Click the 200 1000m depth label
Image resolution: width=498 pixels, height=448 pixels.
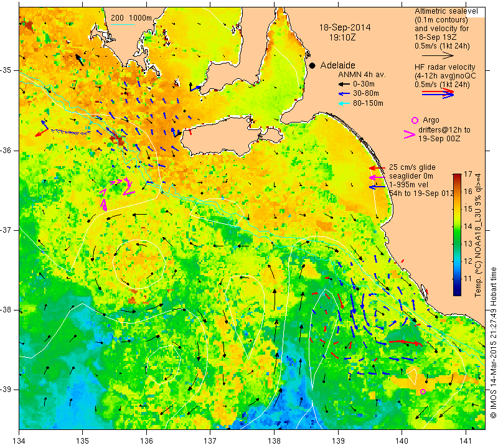(x=131, y=18)
